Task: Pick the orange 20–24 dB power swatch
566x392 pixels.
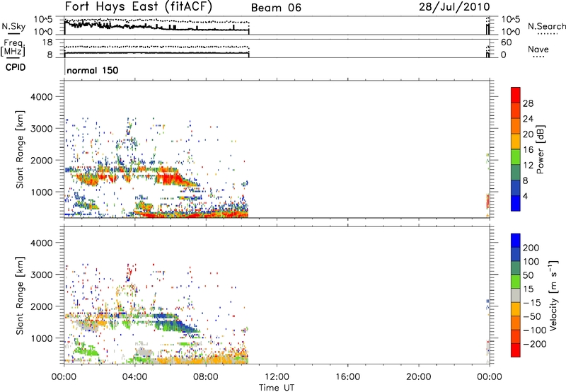Action: click(516, 126)
